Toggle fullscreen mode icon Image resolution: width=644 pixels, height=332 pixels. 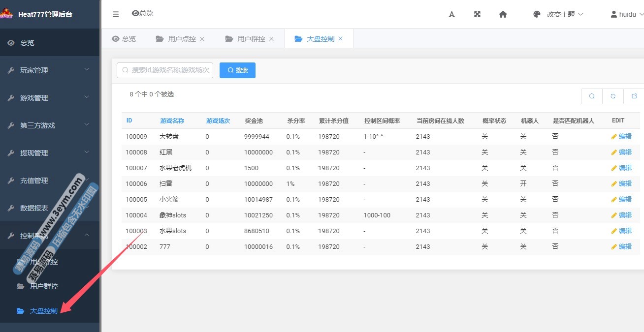477,14
